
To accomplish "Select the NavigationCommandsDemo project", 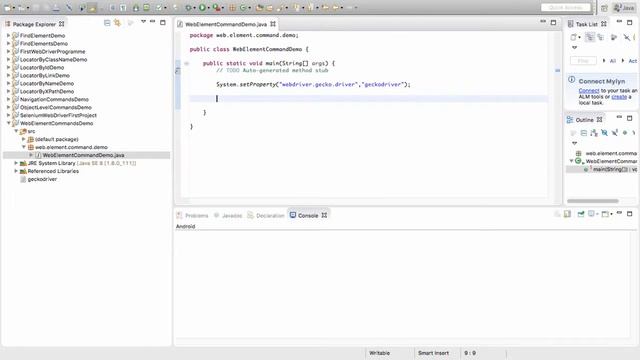I will click(54, 99).
